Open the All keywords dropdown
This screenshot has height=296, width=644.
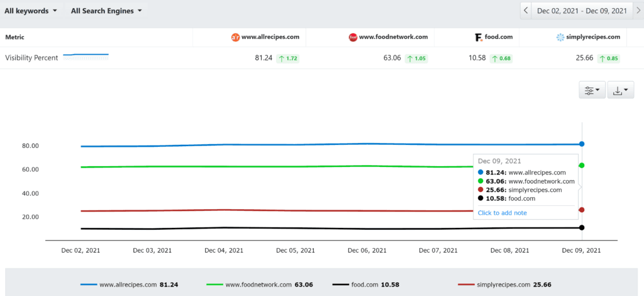[31, 11]
